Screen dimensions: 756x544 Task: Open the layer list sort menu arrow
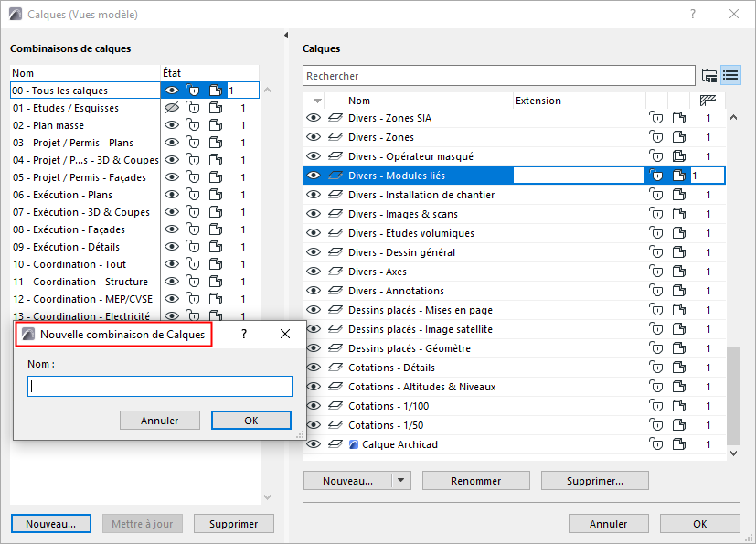(317, 101)
